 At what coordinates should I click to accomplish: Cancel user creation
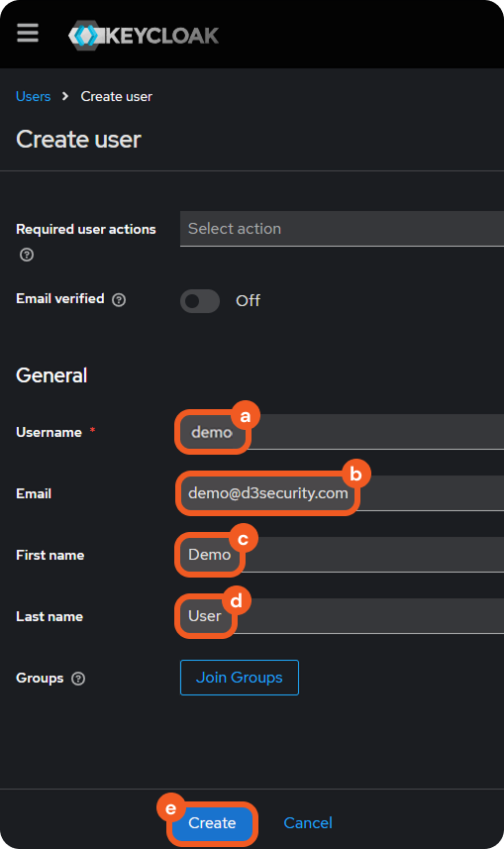(308, 823)
